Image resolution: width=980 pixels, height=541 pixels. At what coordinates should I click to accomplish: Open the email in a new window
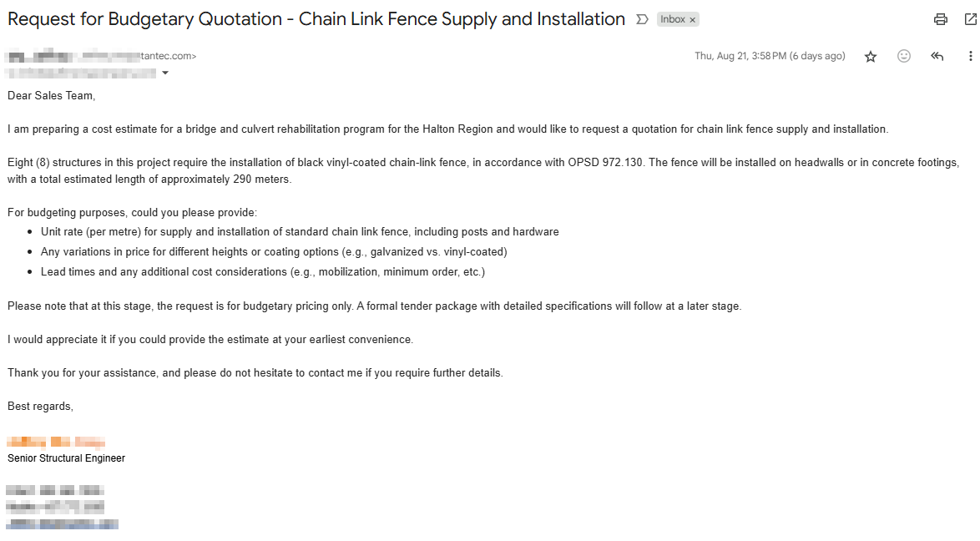click(x=968, y=18)
